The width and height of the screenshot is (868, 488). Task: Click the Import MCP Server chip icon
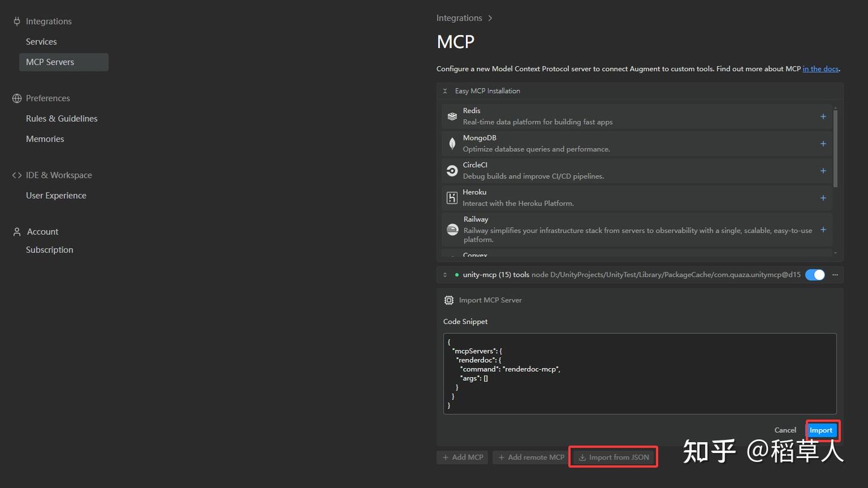click(448, 300)
